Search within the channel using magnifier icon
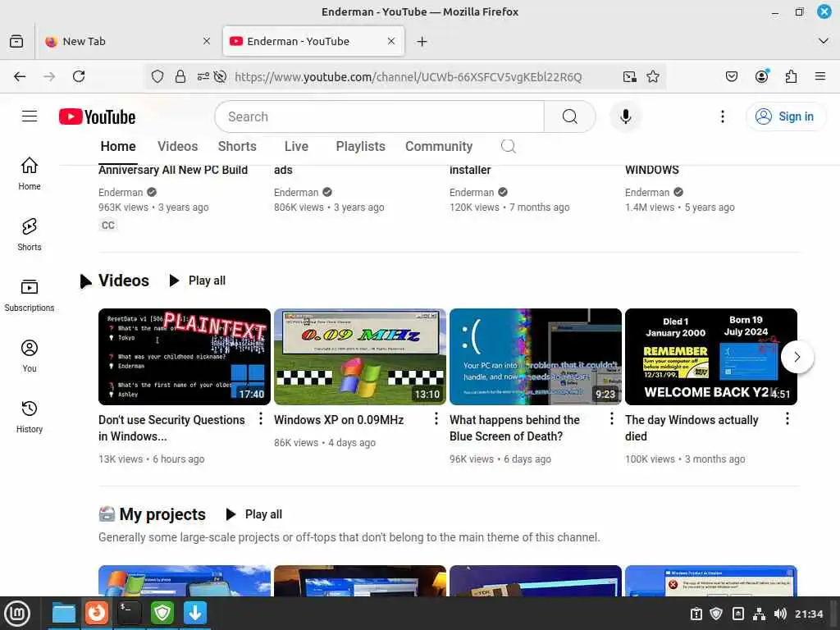This screenshot has height=630, width=840. pyautogui.click(x=508, y=146)
